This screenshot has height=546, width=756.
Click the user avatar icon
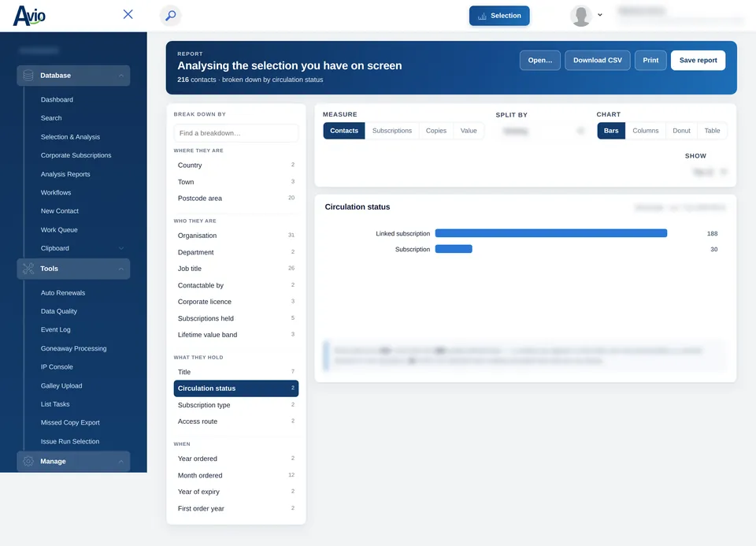[x=581, y=16]
